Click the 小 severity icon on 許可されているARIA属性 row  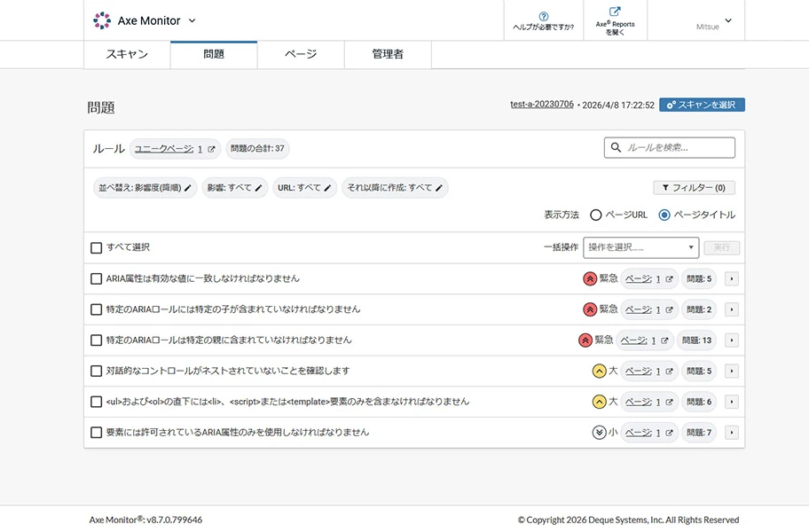pyautogui.click(x=599, y=433)
